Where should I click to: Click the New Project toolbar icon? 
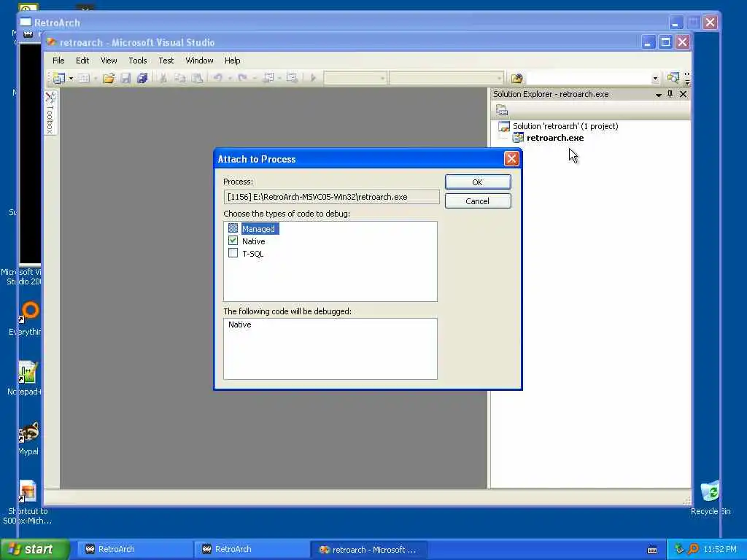tap(59, 78)
